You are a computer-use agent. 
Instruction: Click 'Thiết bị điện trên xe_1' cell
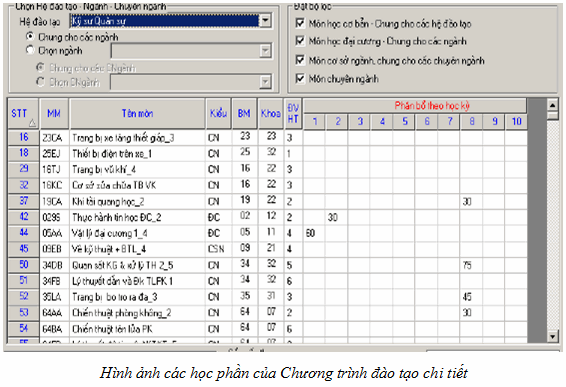(x=137, y=153)
